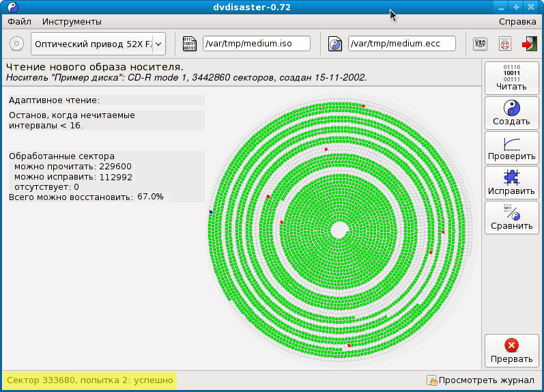Click the Адаптивное чтение label

[54, 100]
